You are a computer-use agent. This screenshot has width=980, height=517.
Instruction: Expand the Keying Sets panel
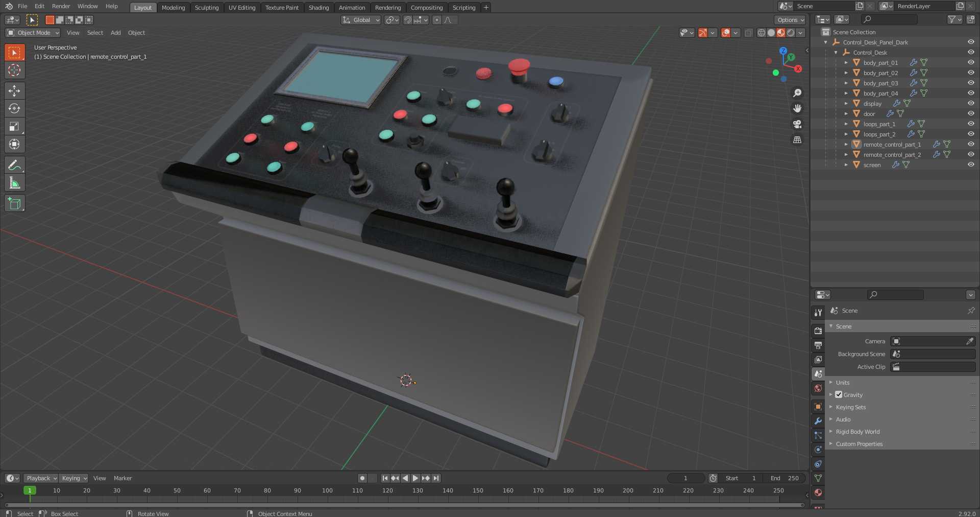click(x=851, y=407)
